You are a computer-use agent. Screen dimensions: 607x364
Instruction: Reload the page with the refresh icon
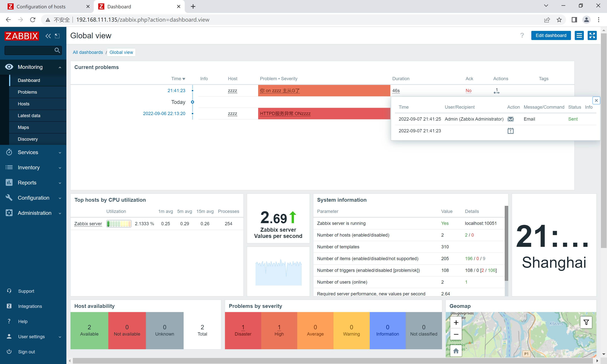point(33,20)
